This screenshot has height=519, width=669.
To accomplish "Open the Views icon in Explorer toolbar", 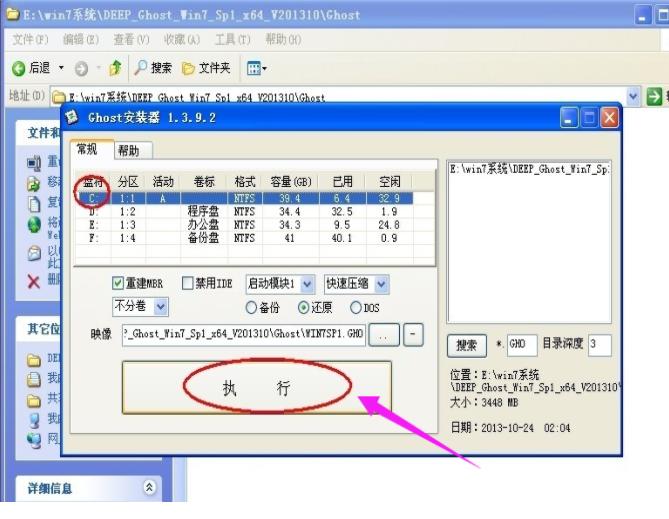I will tap(253, 68).
